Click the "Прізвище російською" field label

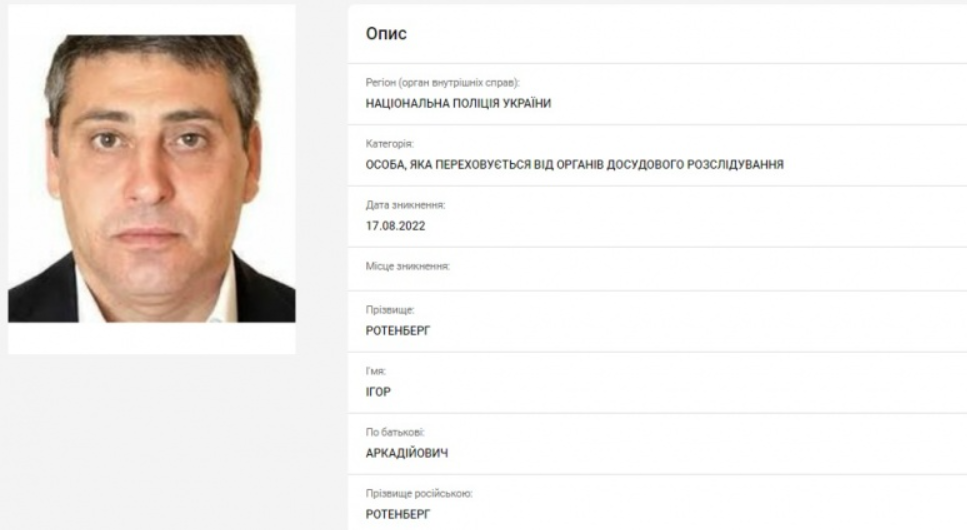(x=419, y=494)
